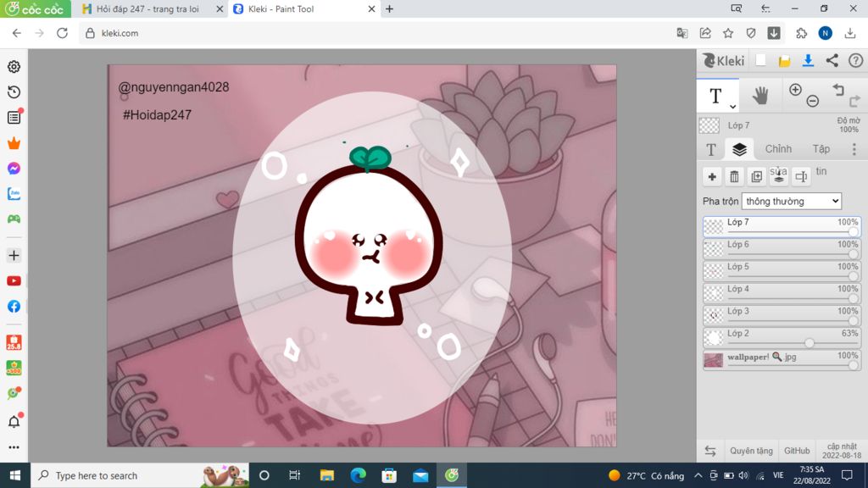Open the Pha trộn blend mode dropdown
This screenshot has height=488, width=868.
(x=792, y=202)
